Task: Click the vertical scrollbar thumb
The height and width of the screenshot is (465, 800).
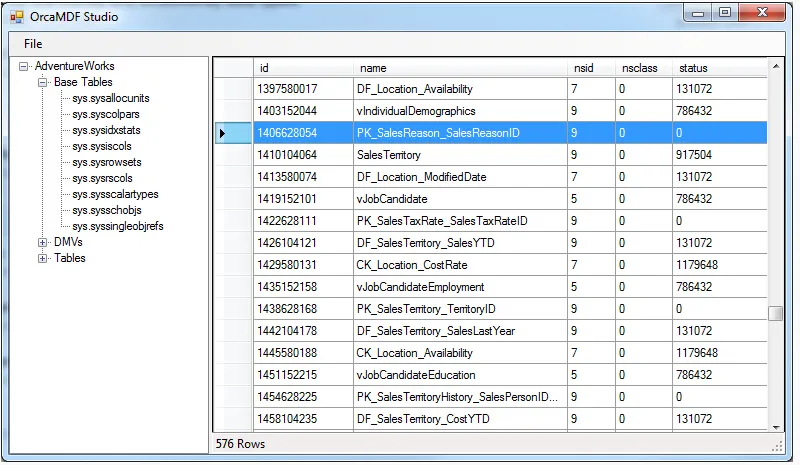Action: [x=775, y=314]
